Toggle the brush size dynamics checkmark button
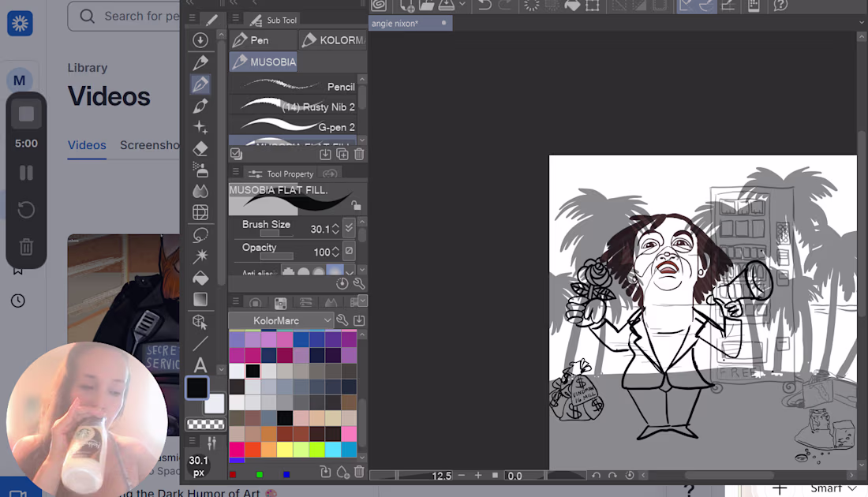 tap(349, 228)
